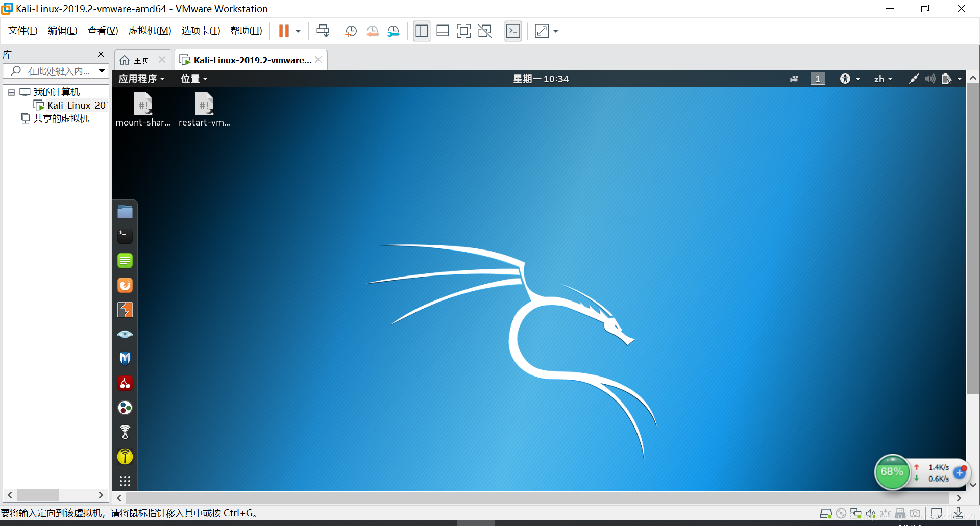
Task: Switch to the 主页 home tab
Action: (x=141, y=60)
